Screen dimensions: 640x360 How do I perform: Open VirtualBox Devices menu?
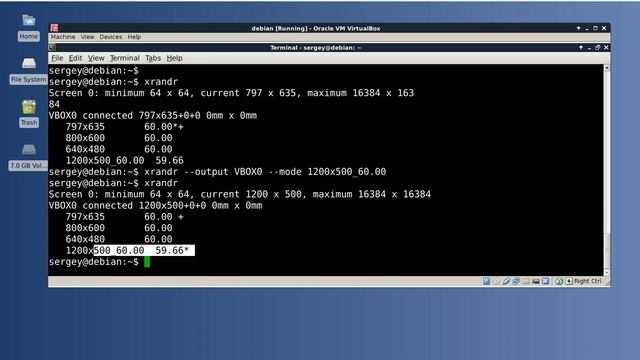coord(111,37)
